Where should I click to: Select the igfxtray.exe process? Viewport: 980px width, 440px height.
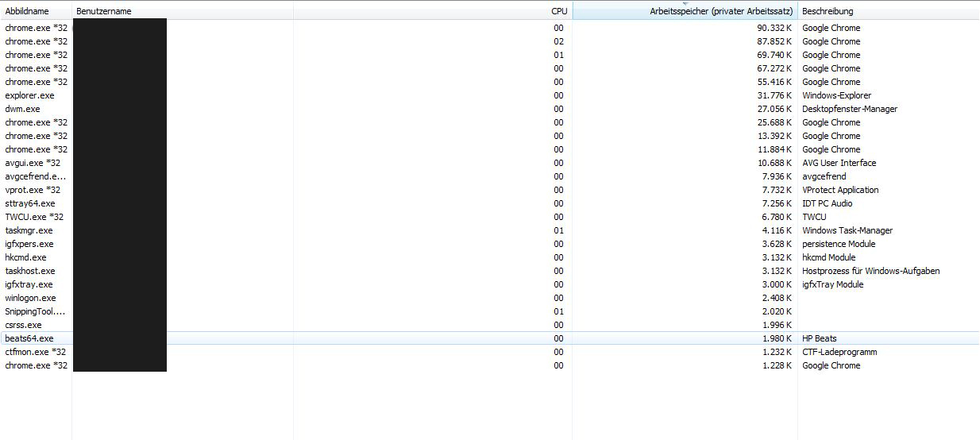point(490,284)
